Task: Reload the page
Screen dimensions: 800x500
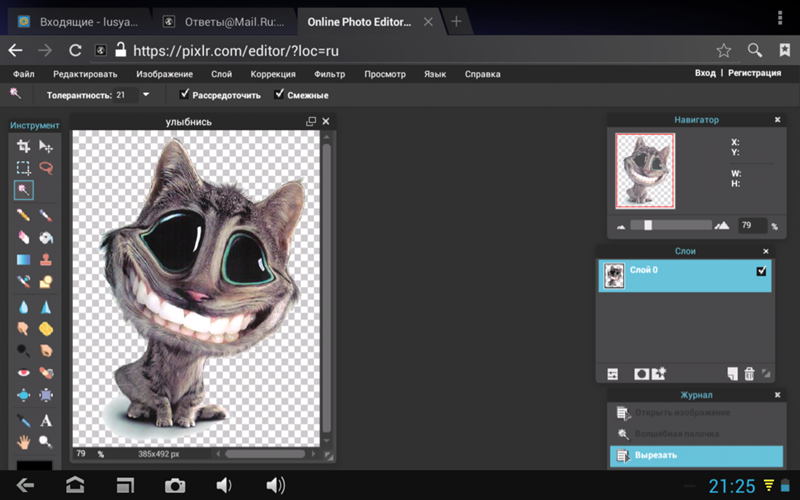Action: [x=75, y=50]
